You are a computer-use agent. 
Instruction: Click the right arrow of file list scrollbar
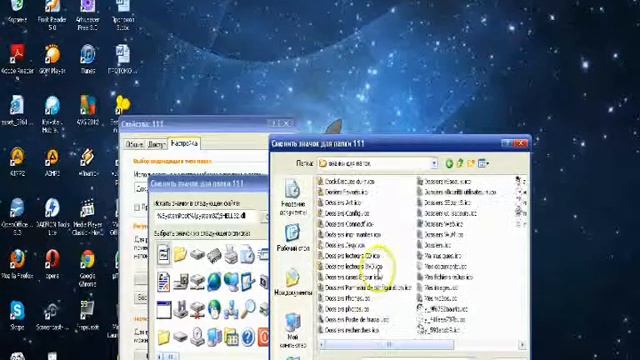(x=522, y=345)
